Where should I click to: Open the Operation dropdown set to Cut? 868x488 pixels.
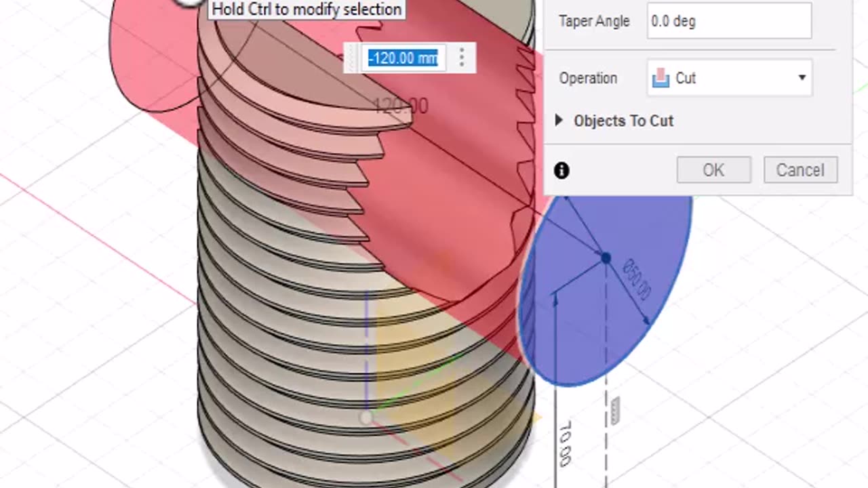730,78
